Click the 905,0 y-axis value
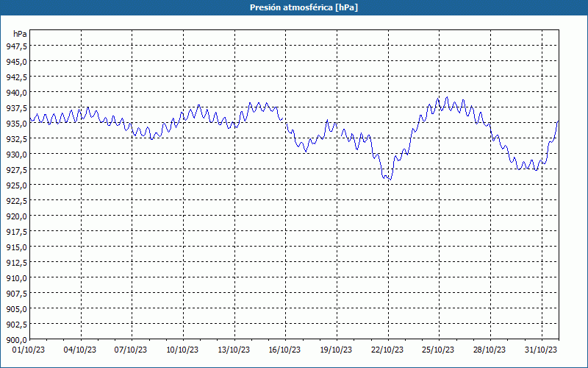This screenshot has width=588, height=368. (16, 308)
